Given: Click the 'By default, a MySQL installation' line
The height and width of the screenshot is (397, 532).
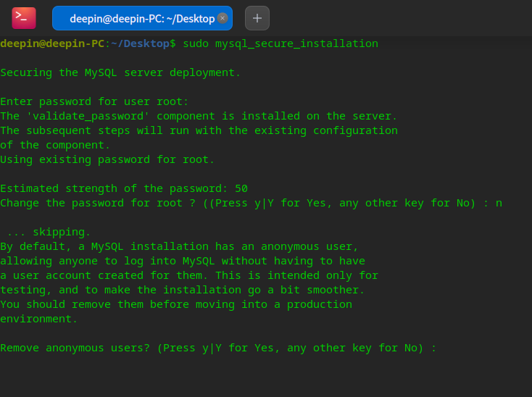Looking at the screenshot, I should 179,246.
